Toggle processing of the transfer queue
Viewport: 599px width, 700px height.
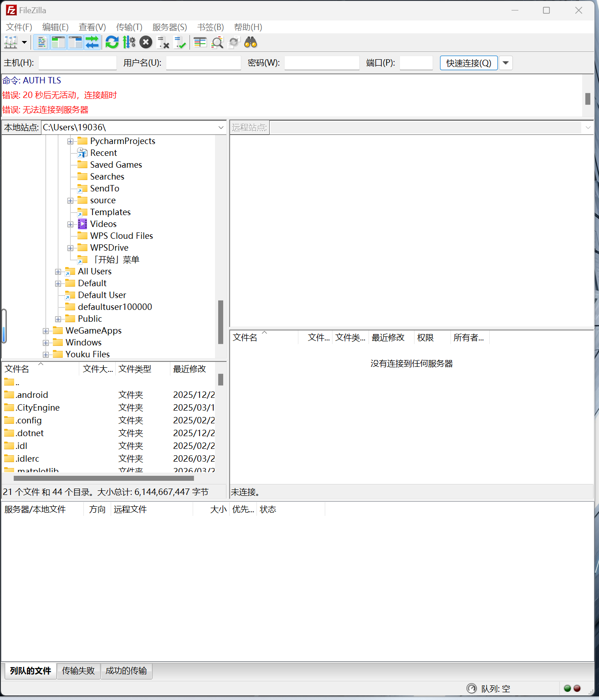129,42
